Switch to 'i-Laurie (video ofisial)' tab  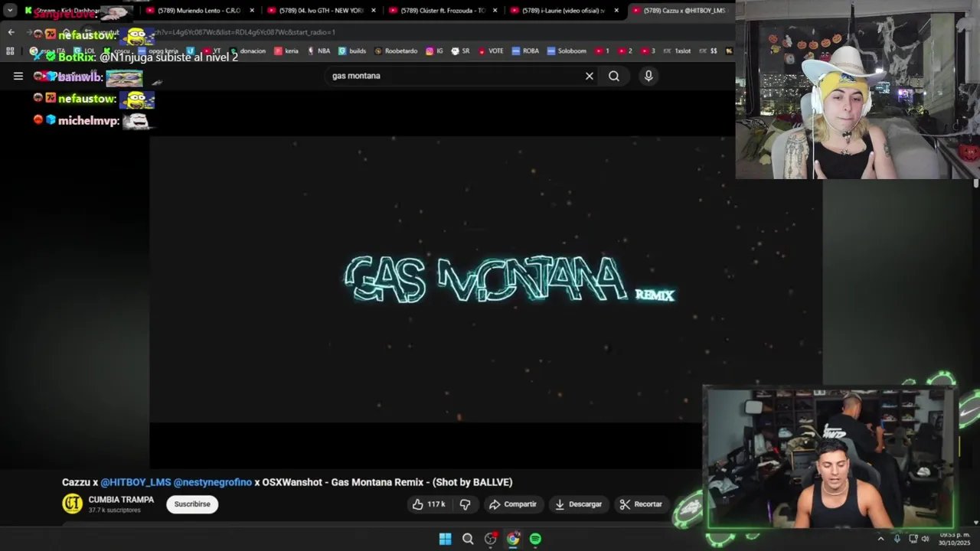pos(565,11)
